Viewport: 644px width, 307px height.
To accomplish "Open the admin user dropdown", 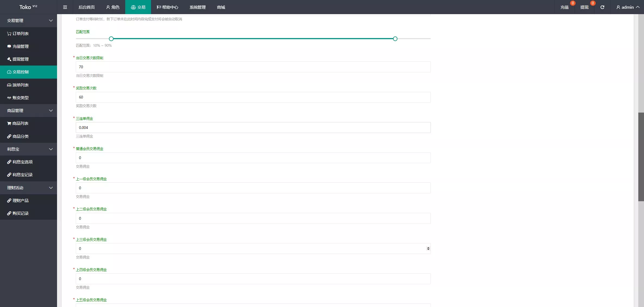I will 627,7.
